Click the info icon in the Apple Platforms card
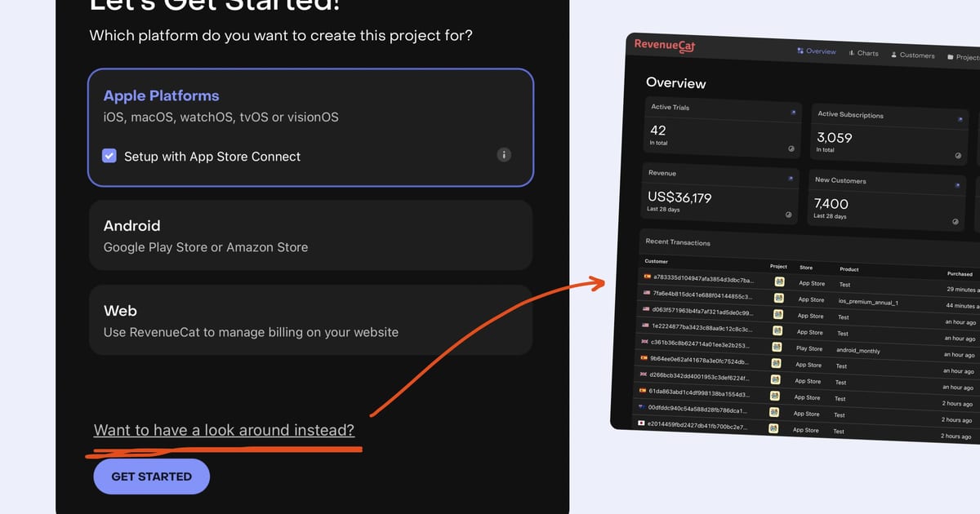 [504, 154]
